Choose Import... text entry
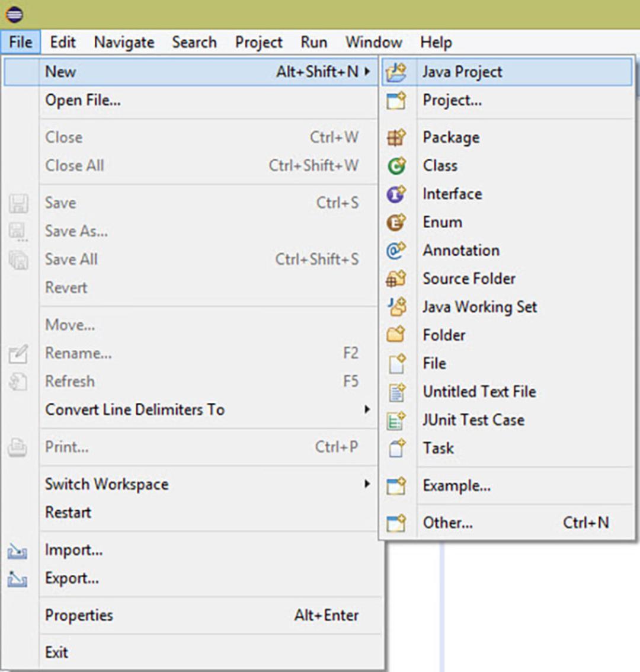 (x=73, y=551)
